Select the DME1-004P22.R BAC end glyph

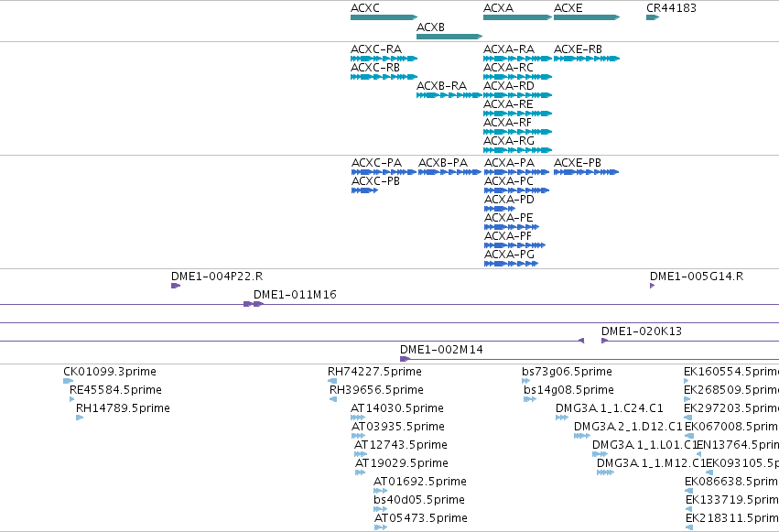coord(176,286)
